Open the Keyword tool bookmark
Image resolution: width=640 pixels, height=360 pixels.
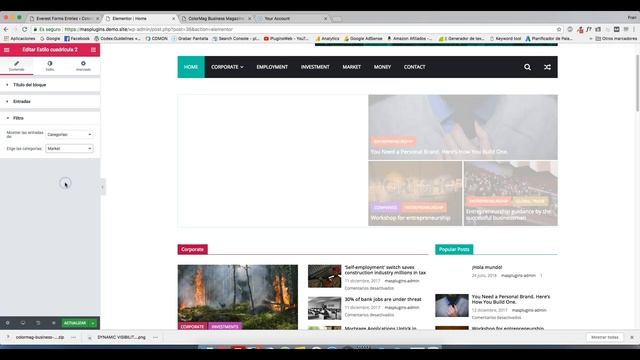(505, 38)
